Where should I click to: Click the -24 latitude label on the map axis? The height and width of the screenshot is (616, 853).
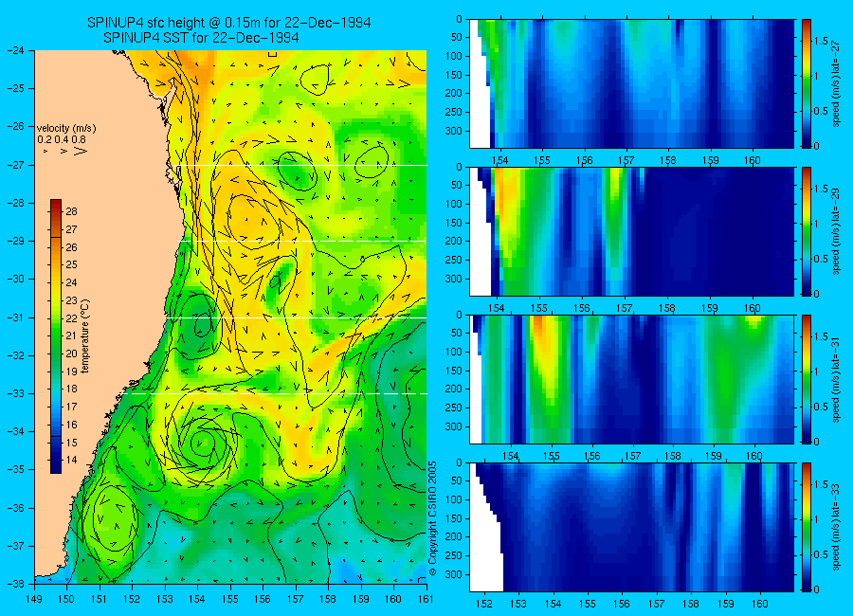pos(16,50)
